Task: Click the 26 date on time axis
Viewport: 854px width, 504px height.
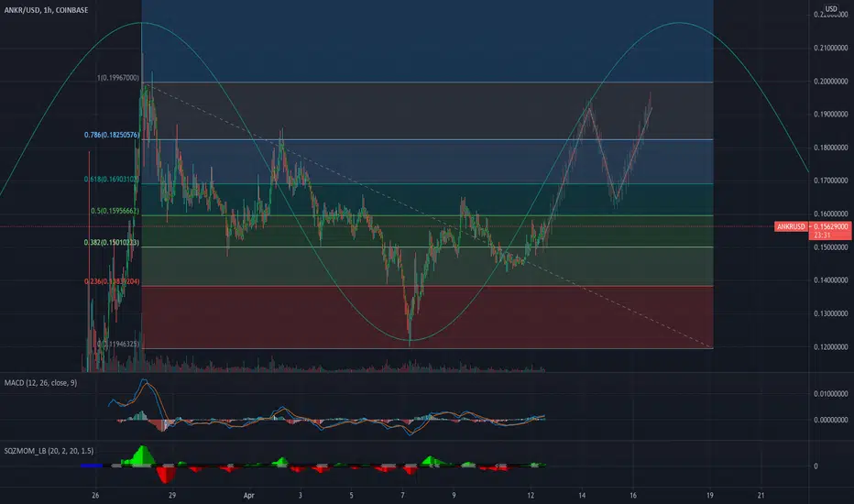Action: [x=96, y=495]
